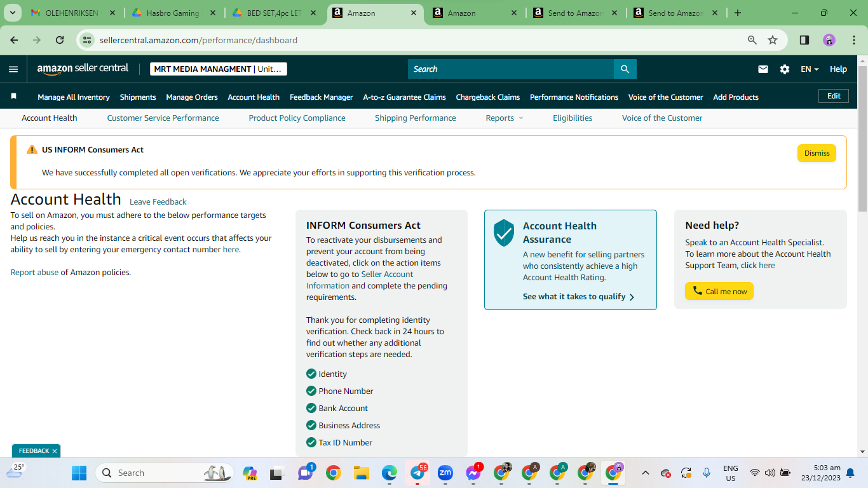This screenshot has height=488, width=868.
Task: Click the Report abuse link
Action: click(x=34, y=273)
